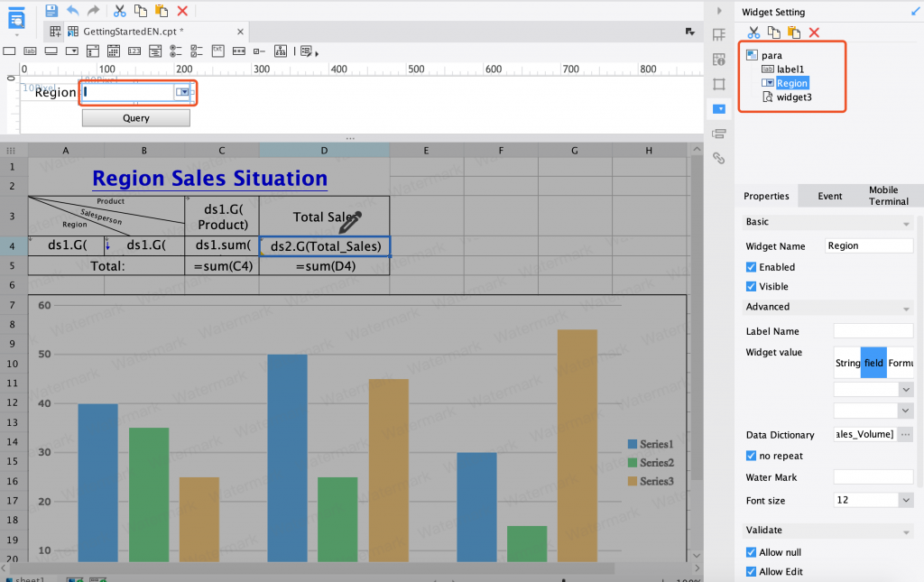Uncheck the no repeat option

[x=752, y=456]
